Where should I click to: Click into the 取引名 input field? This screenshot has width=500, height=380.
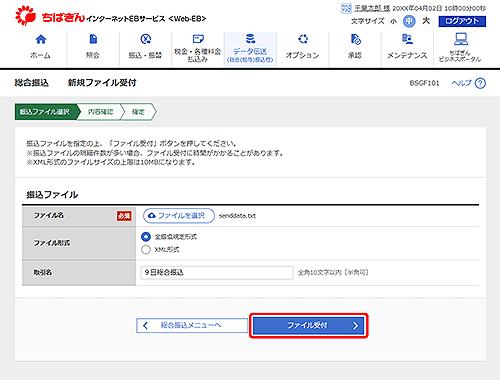click(x=217, y=273)
